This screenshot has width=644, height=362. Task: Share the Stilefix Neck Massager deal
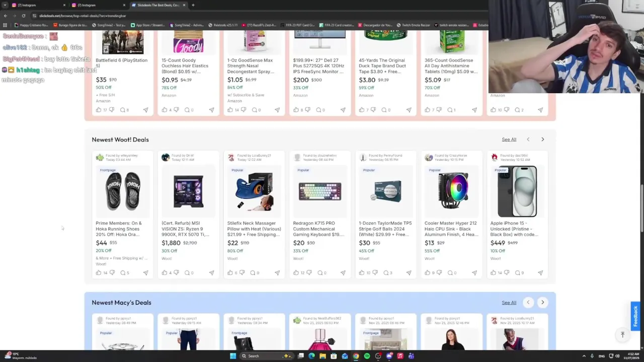point(277,273)
